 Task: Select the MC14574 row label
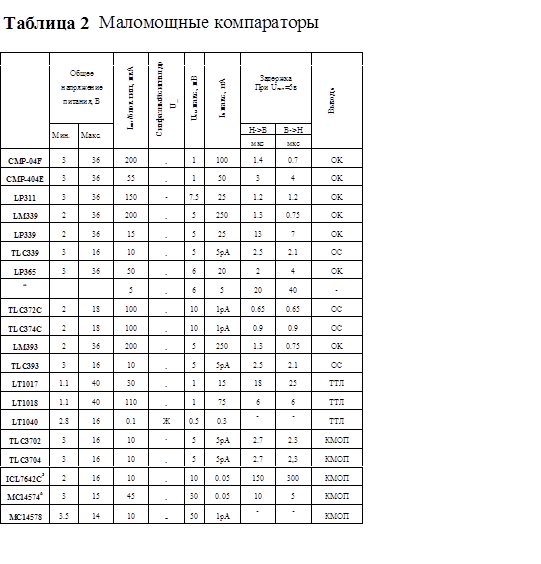tap(25, 497)
